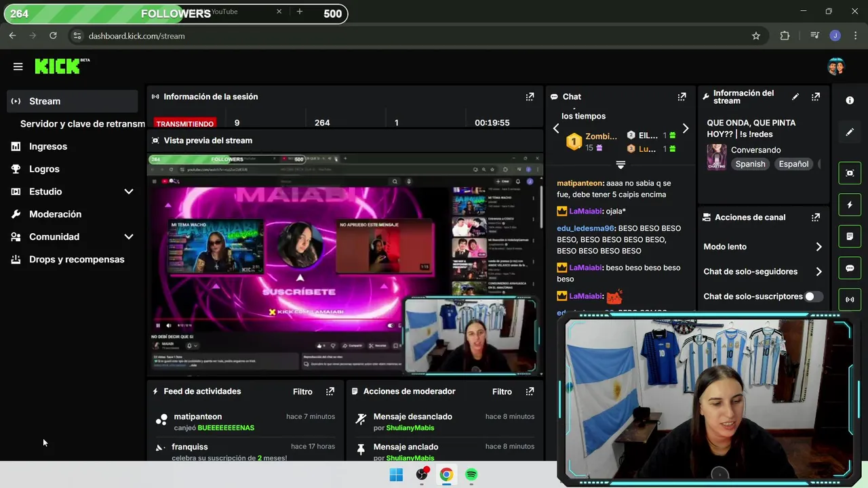
Task: Pop out Acciones de canal panel
Action: [816, 218]
